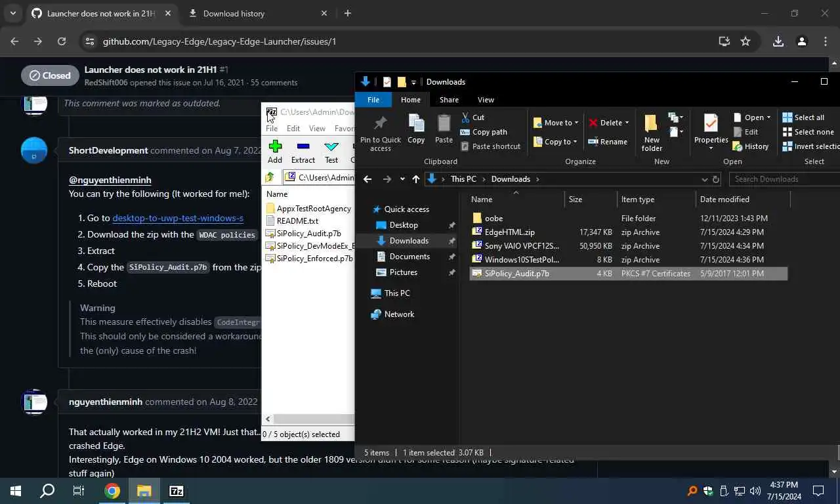840x504 pixels.
Task: Customize Quick Access Toolbar dropdown
Action: 414,82
